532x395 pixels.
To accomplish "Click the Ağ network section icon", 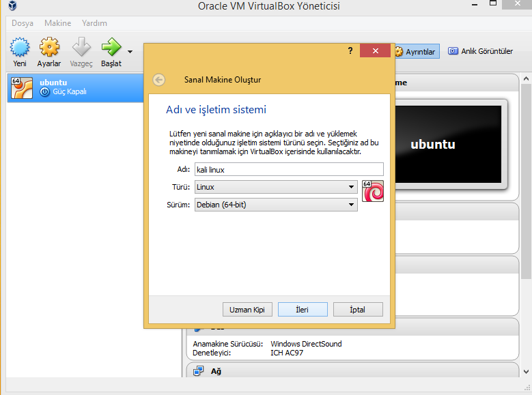I will [199, 371].
